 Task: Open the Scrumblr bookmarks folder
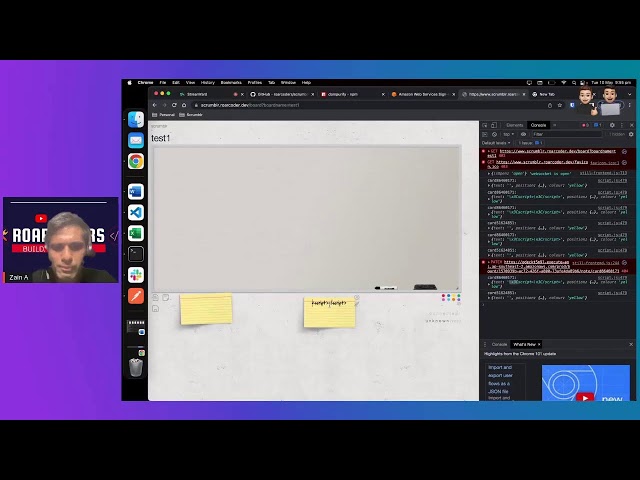coord(191,115)
